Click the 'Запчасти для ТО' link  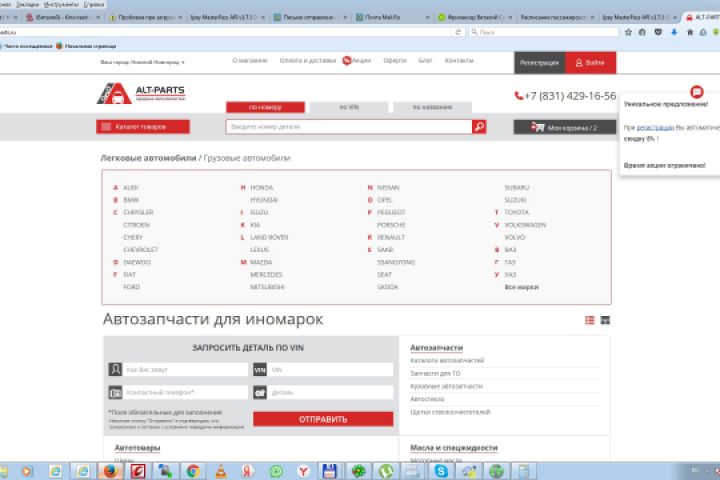pos(435,373)
